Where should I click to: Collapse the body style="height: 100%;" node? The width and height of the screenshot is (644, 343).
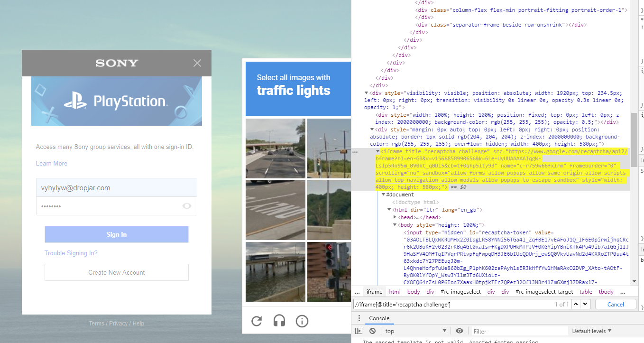395,225
